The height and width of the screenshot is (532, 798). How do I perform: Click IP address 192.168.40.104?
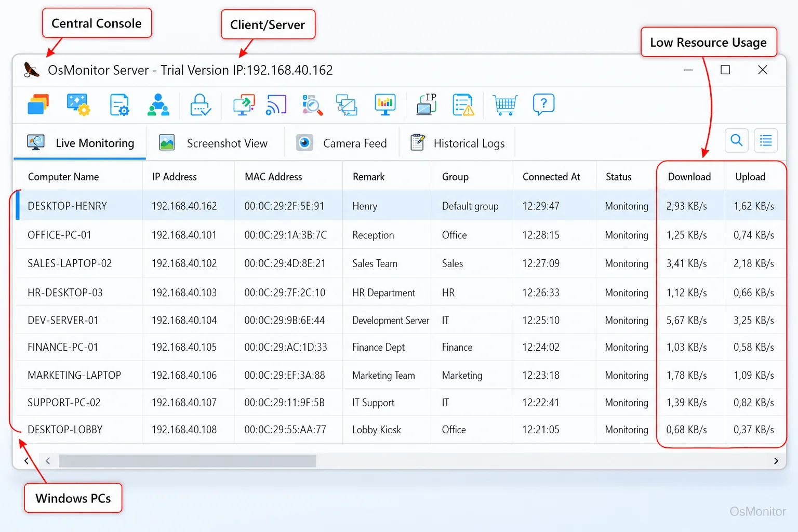click(x=184, y=320)
